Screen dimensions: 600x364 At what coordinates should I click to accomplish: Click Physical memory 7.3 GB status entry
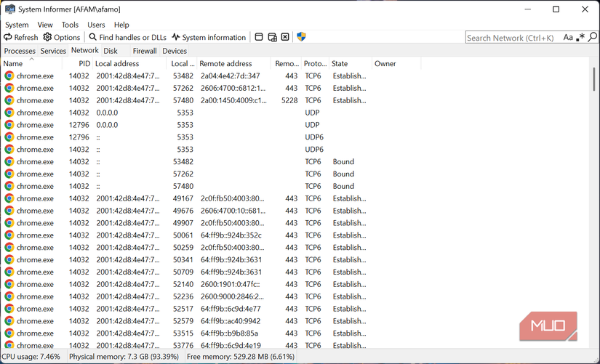click(x=124, y=357)
